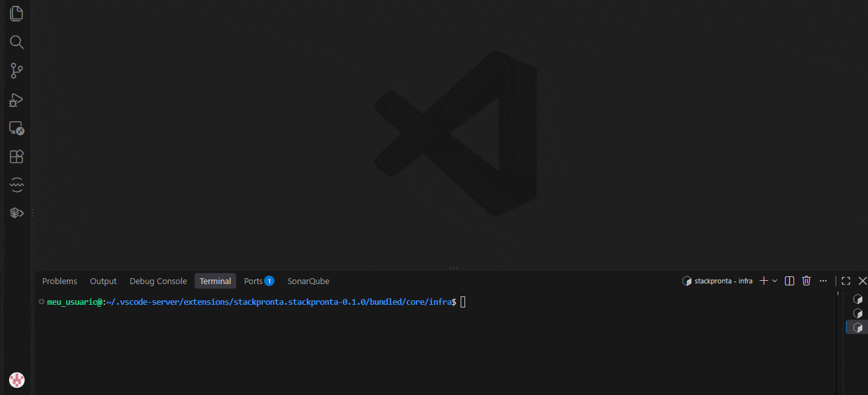The height and width of the screenshot is (395, 868).
Task: Kill the terminal with the trash icon
Action: (x=806, y=281)
